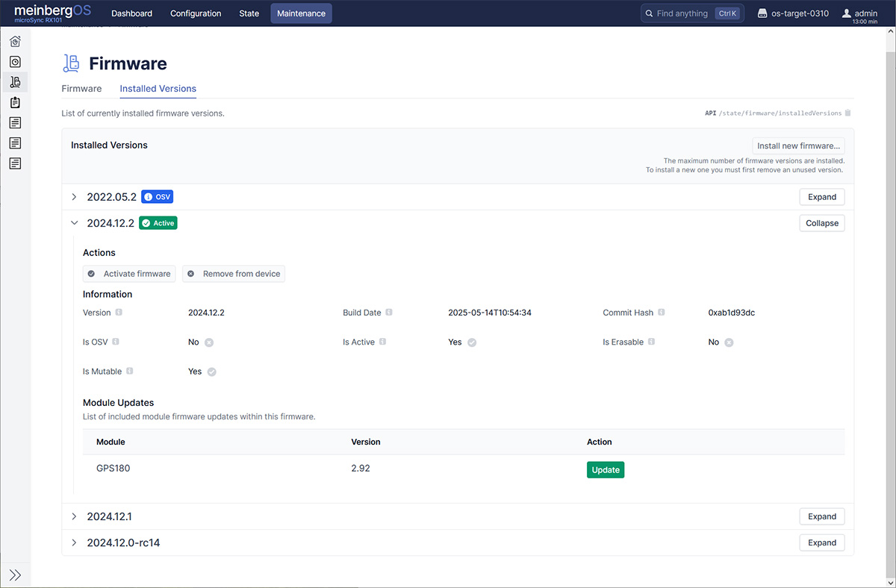Expand the 2024.12.0-rc14 version chevron

pyautogui.click(x=74, y=542)
